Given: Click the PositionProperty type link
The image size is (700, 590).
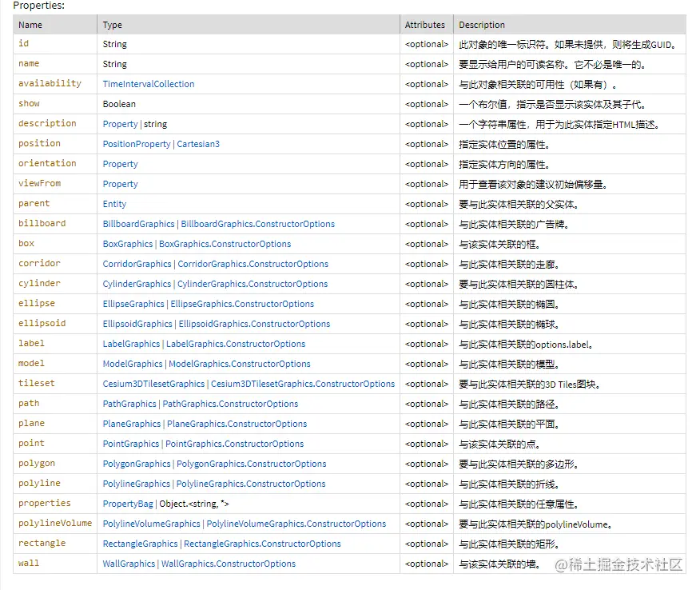Looking at the screenshot, I should 137,144.
